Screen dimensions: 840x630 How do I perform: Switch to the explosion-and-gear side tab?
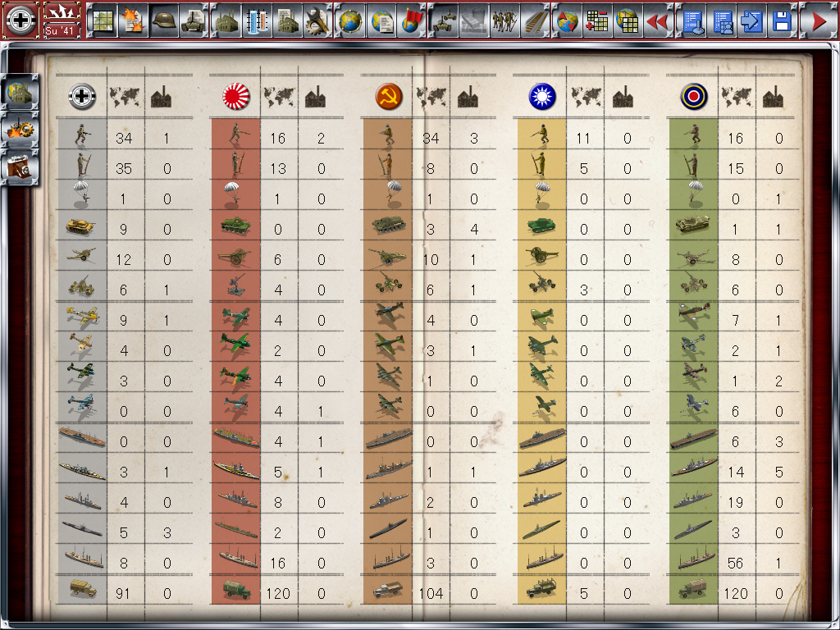[19, 130]
